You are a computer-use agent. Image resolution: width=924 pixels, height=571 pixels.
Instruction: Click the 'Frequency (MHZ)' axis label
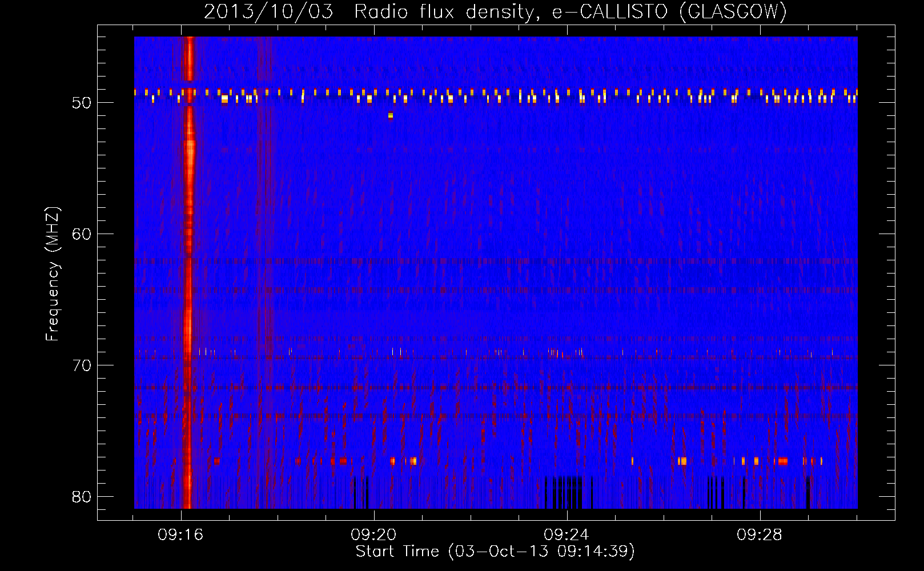coord(53,275)
